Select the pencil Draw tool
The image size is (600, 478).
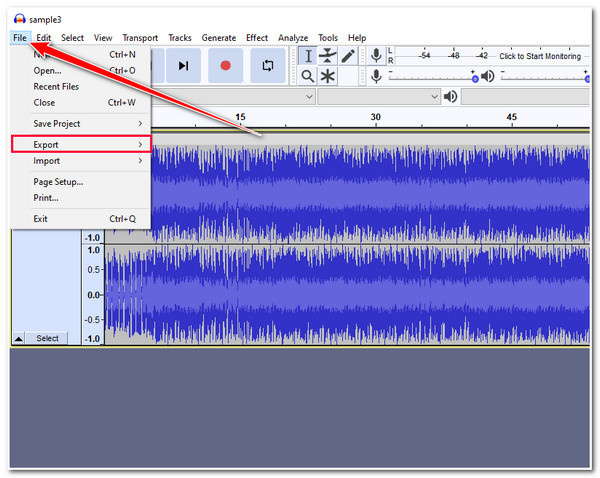pos(347,56)
